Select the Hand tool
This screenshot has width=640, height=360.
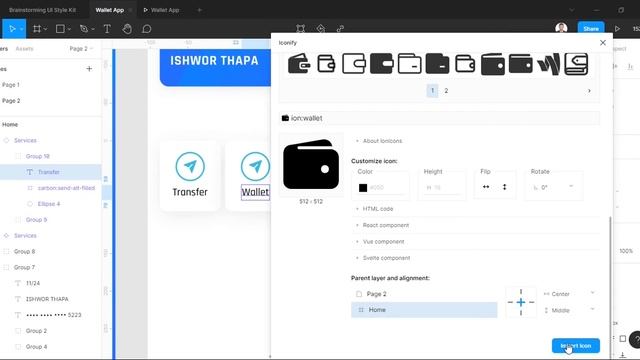(127, 29)
